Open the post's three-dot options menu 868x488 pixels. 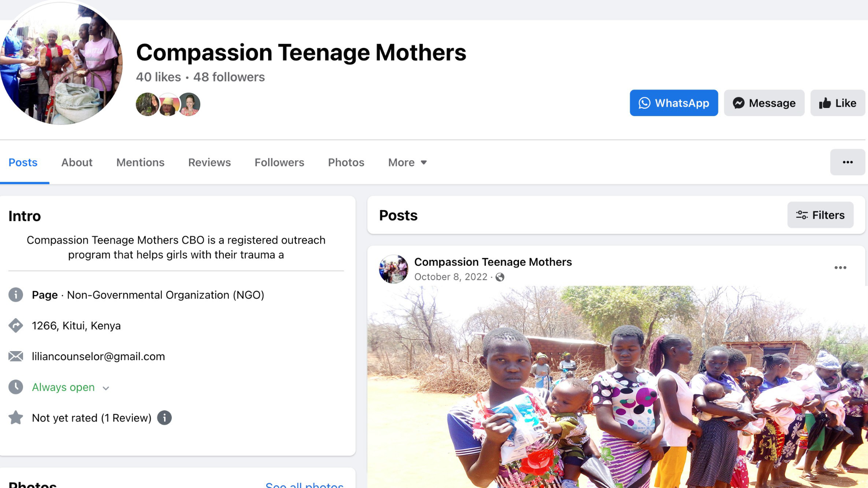coord(840,268)
